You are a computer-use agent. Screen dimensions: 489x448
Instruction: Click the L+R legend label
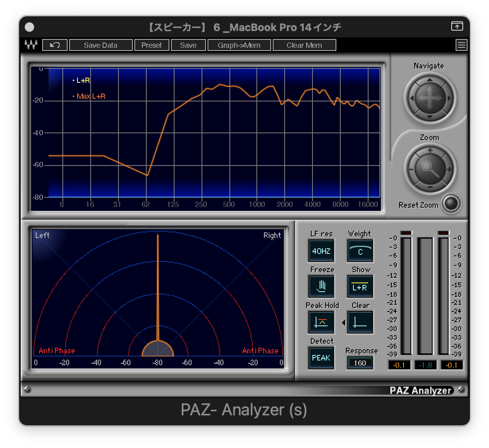click(x=83, y=80)
